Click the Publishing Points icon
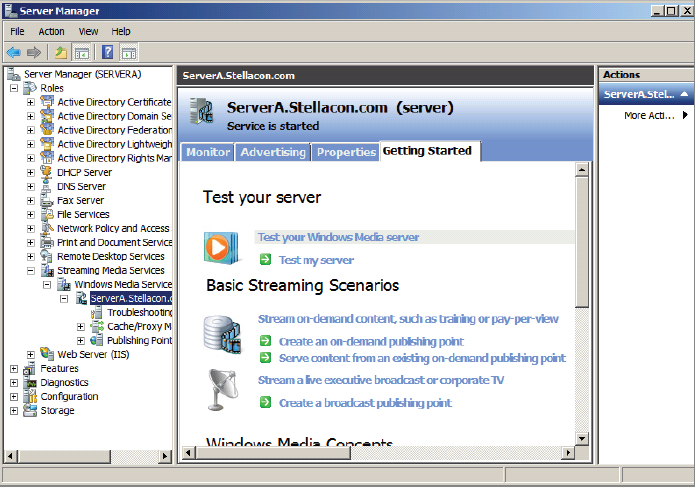 97,340
